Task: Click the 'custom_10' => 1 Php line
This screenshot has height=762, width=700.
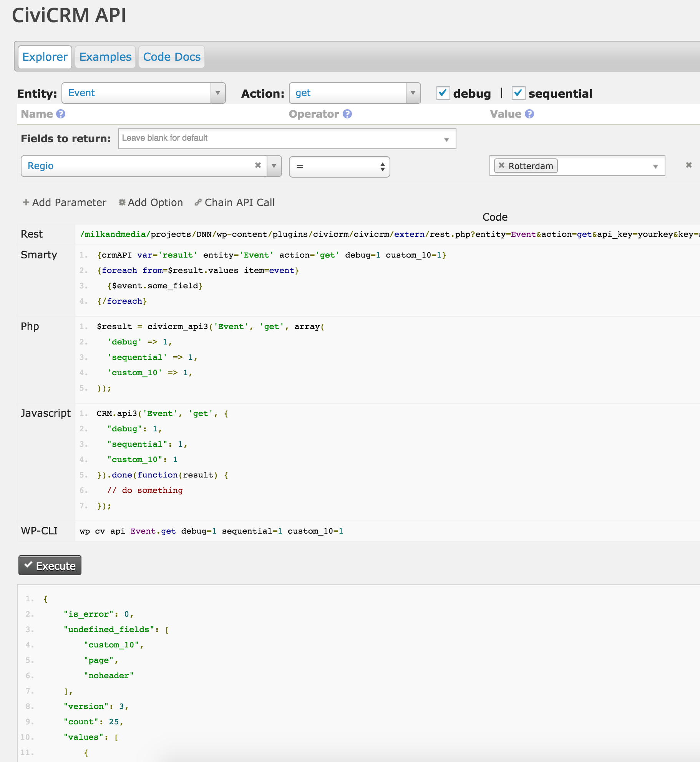Action: coord(149,373)
